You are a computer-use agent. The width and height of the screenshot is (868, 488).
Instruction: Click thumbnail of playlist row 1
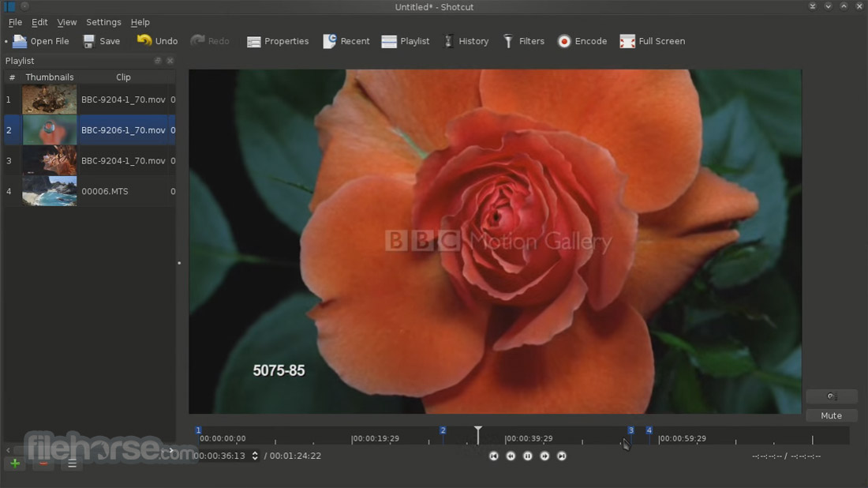point(49,99)
